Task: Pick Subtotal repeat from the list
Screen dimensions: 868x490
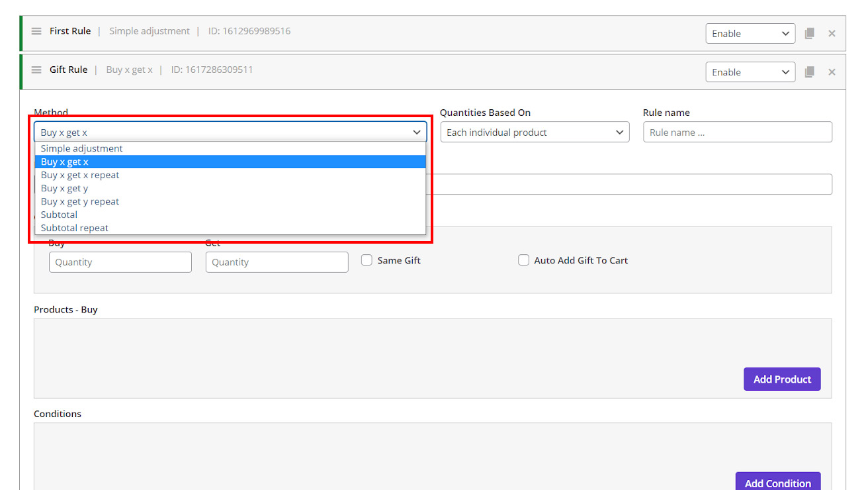Action: click(75, 228)
